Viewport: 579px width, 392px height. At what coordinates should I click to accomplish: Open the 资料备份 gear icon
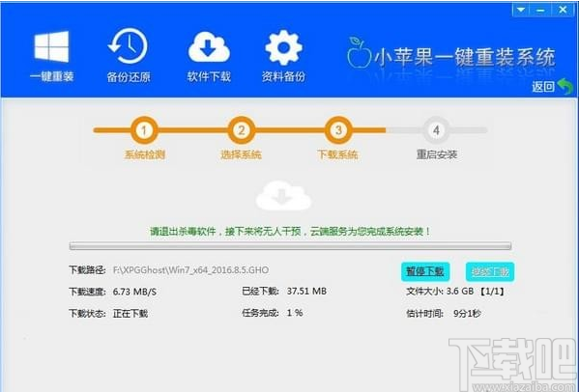point(283,47)
